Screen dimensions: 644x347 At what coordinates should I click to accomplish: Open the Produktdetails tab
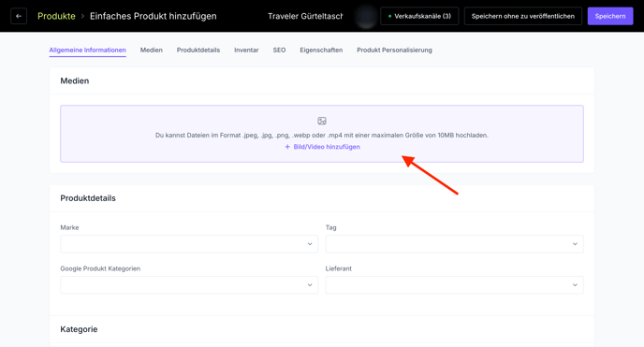coord(198,51)
